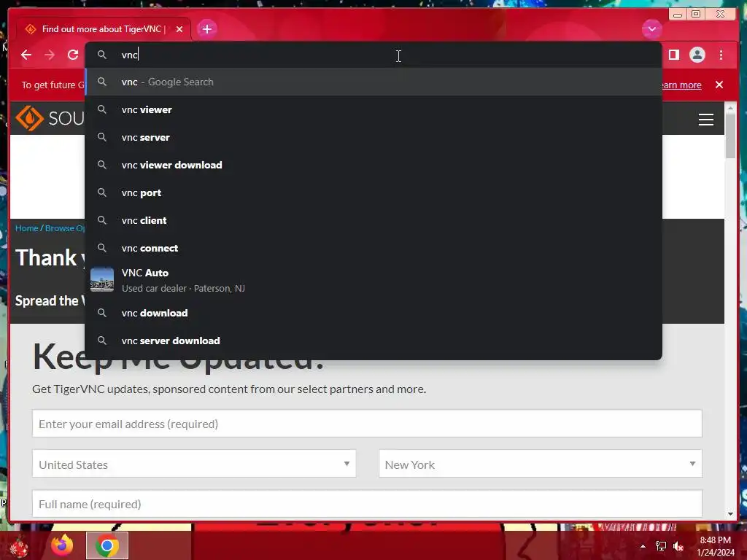Click the muted volume tray icon

[678, 546]
